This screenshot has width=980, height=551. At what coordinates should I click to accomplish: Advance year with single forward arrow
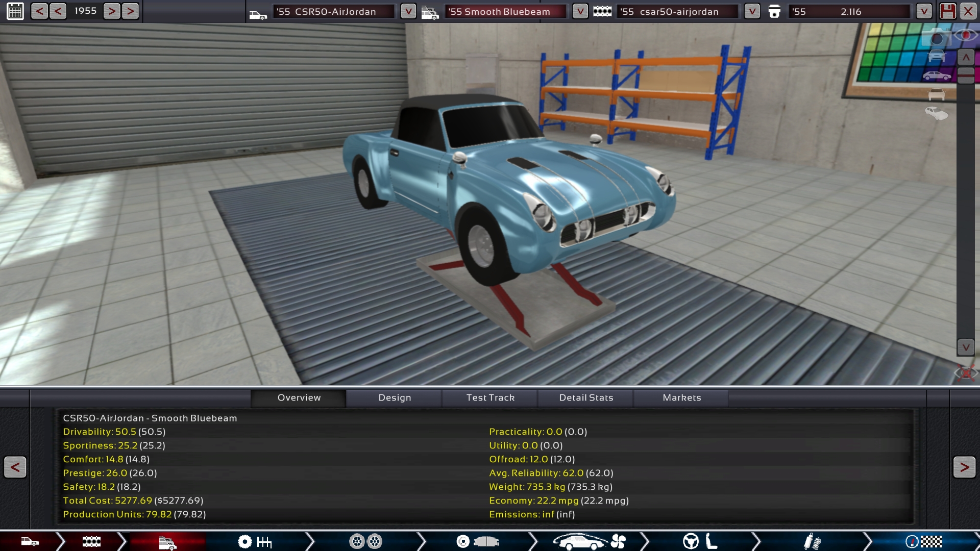click(112, 11)
